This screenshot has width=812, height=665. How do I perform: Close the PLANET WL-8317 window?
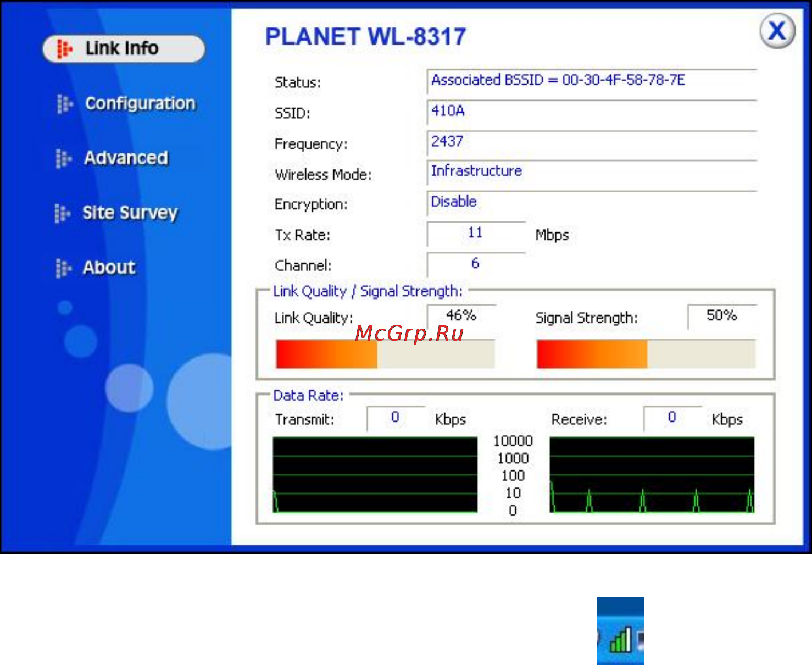coord(777,31)
